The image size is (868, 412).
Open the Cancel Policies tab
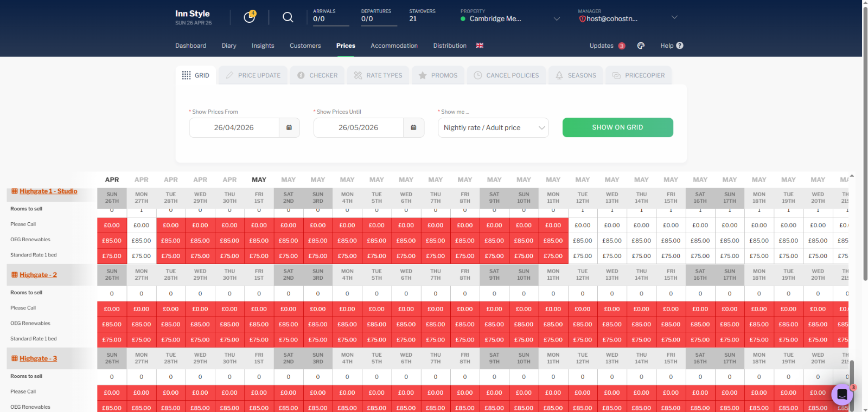tap(506, 75)
